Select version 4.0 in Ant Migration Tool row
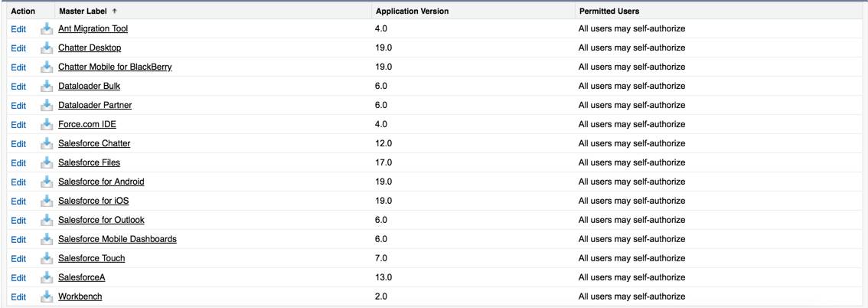Screen dimensions: 868x308 [381, 28]
